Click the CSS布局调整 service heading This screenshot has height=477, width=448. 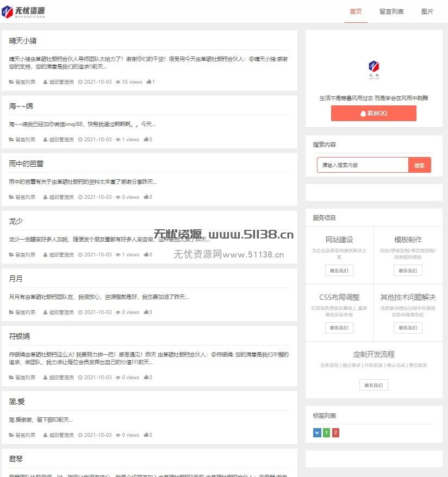click(339, 297)
